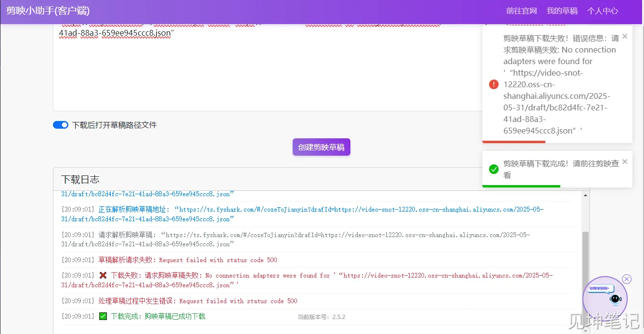Screen dimensions: 644x334
Task: Click the red X icon in 下载失败 log
Action: click(x=103, y=276)
